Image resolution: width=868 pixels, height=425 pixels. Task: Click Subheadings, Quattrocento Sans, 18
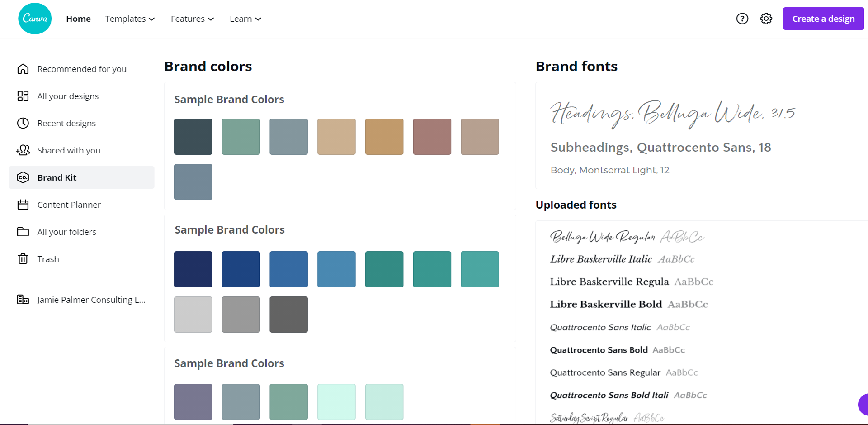pyautogui.click(x=660, y=147)
